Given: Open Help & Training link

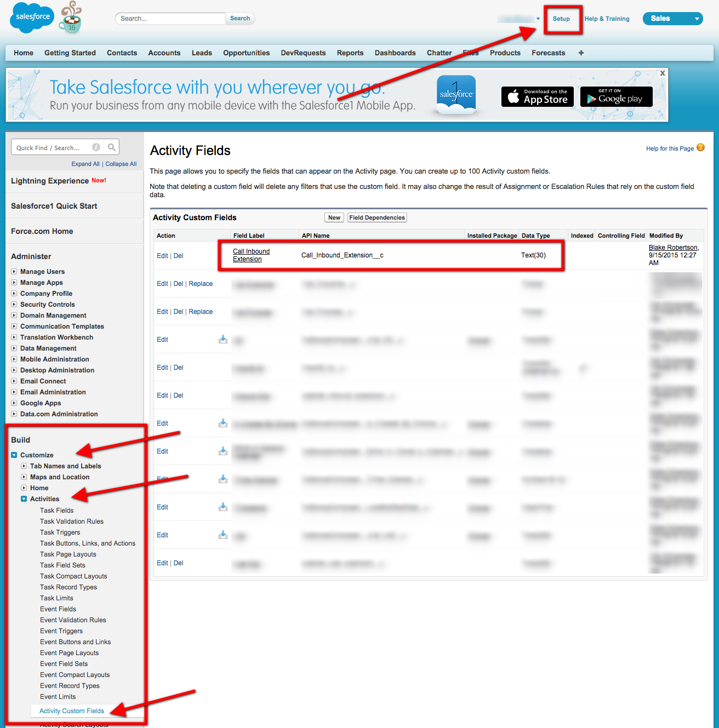Looking at the screenshot, I should [607, 19].
